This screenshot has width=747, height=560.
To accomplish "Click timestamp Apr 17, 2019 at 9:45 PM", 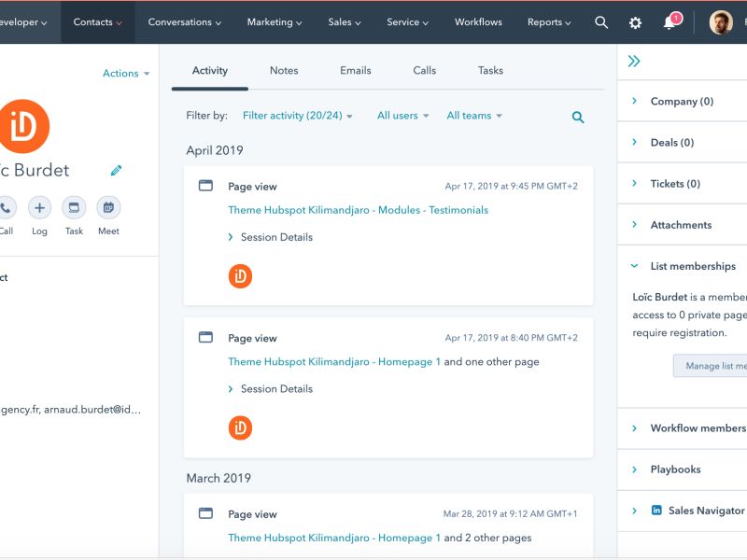I will [x=511, y=186].
